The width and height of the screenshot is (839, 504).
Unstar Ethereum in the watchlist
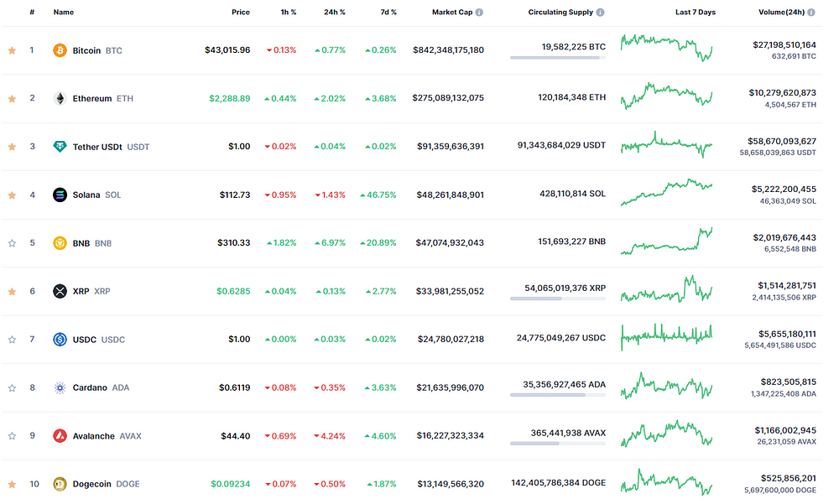pos(12,98)
